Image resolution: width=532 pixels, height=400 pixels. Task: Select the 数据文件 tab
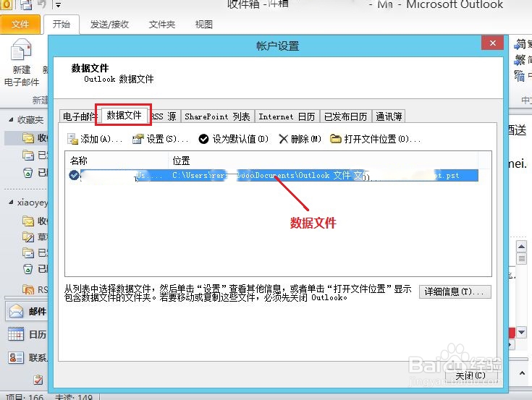coord(124,115)
